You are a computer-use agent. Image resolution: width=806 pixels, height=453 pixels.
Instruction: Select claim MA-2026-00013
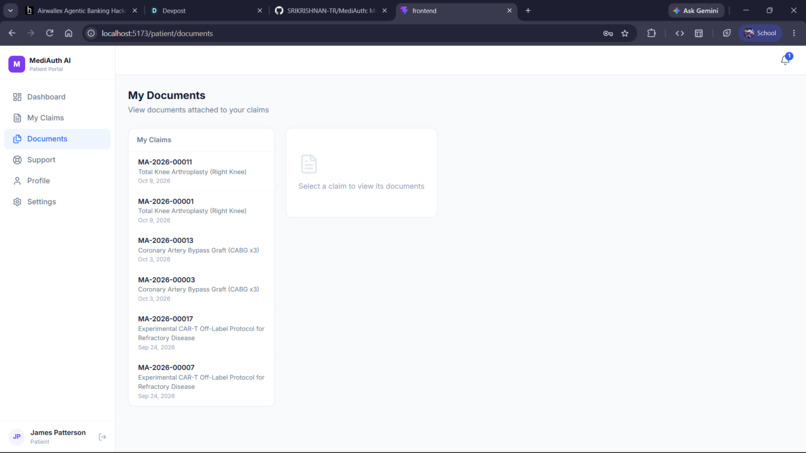click(x=202, y=249)
